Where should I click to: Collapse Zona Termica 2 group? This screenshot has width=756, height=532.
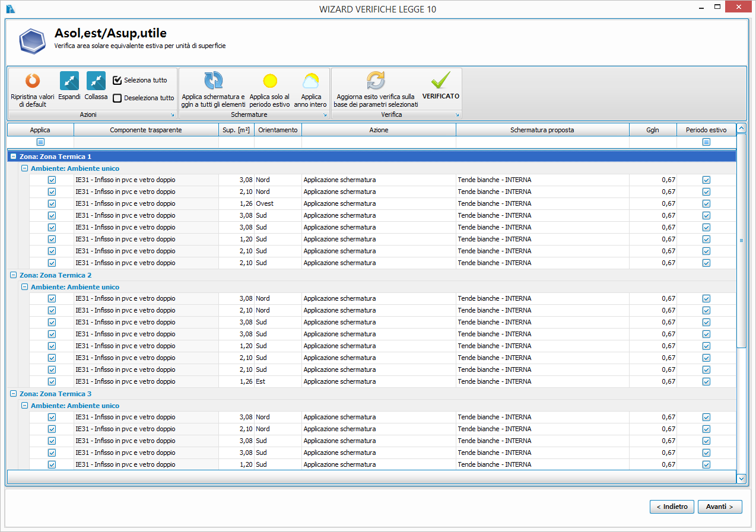14,275
